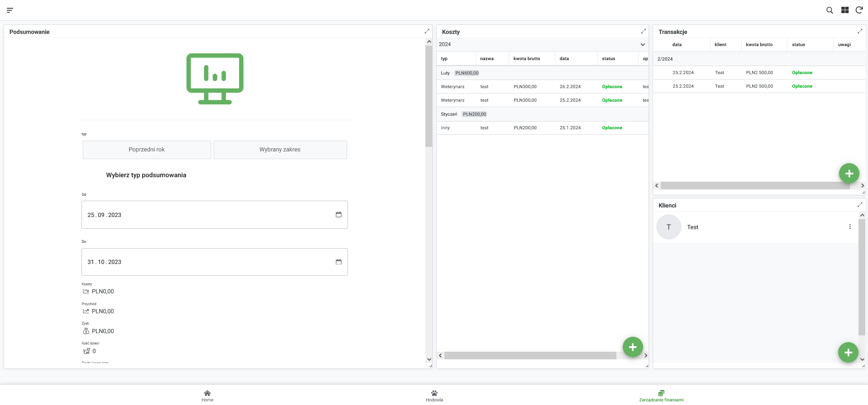Open the Test client entry
The width and height of the screenshot is (868, 405).
[x=692, y=227]
